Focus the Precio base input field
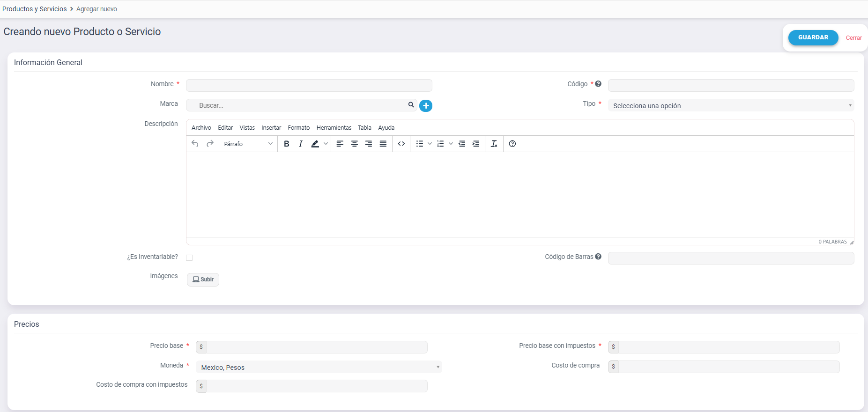 click(317, 347)
